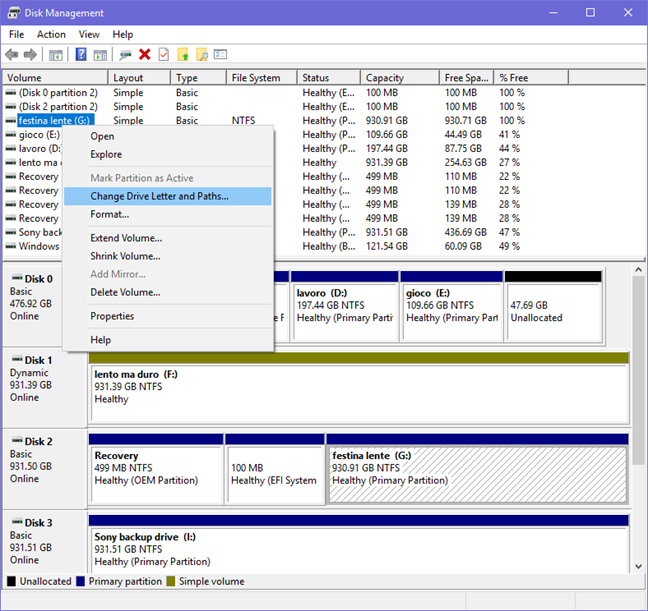Click the Back arrow toolbar icon

pos(12,55)
